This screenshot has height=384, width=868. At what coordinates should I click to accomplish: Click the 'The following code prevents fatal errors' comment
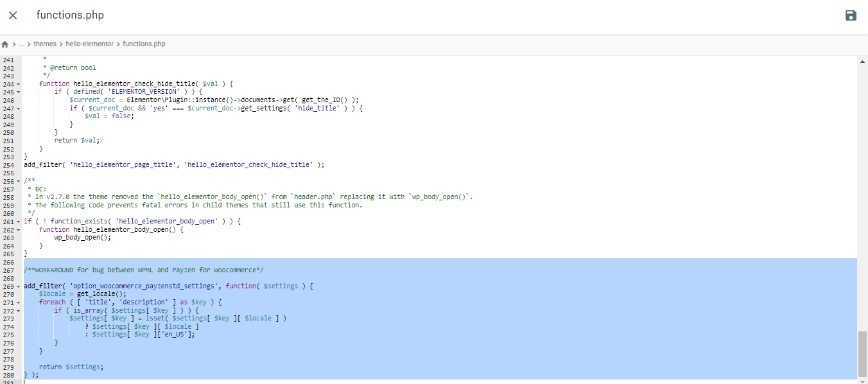click(195, 205)
